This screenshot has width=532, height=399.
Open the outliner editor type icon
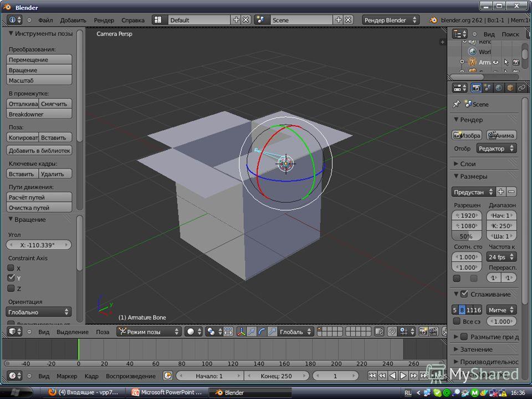coord(460,34)
